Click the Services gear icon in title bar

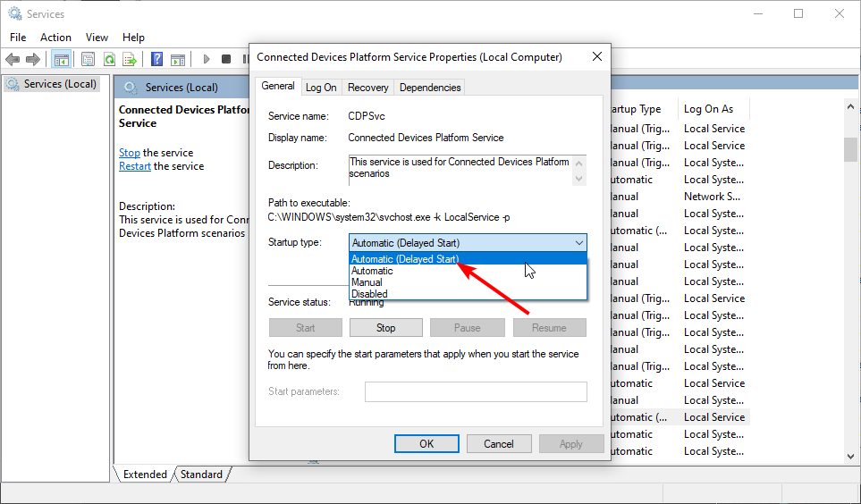pos(15,13)
